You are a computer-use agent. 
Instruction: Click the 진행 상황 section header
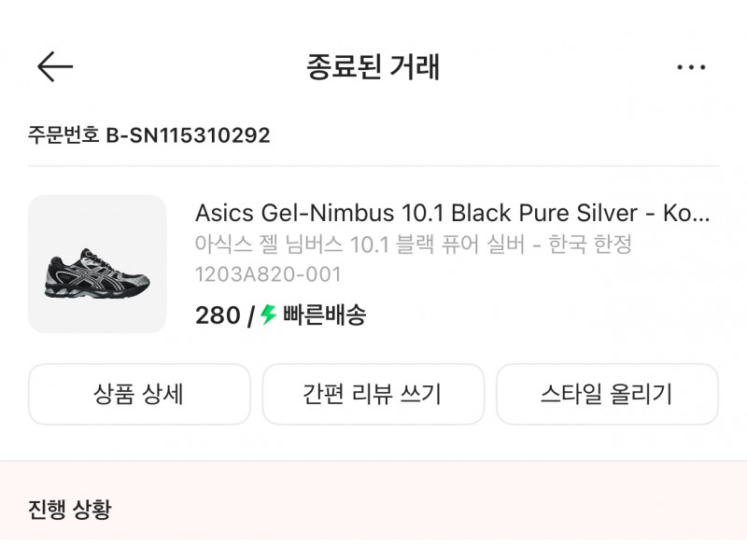[x=69, y=510]
